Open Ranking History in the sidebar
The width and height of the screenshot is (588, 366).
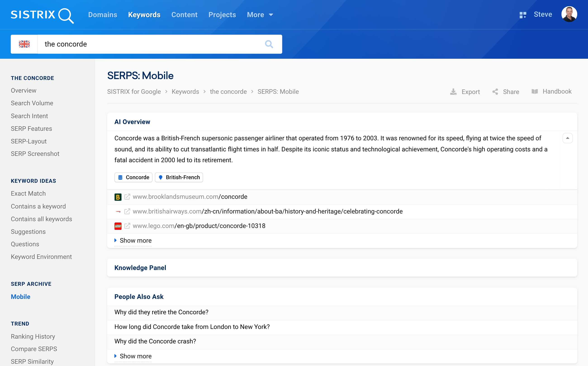[33, 336]
